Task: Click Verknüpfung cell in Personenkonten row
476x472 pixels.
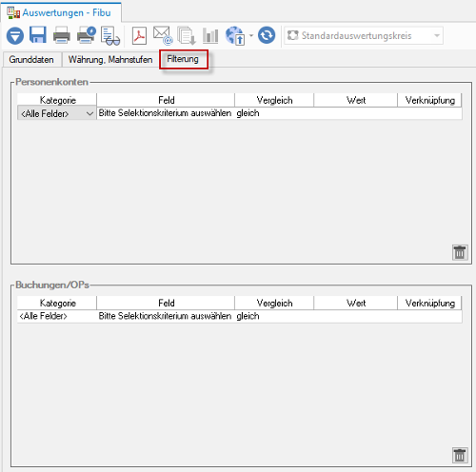Action: pyautogui.click(x=430, y=113)
